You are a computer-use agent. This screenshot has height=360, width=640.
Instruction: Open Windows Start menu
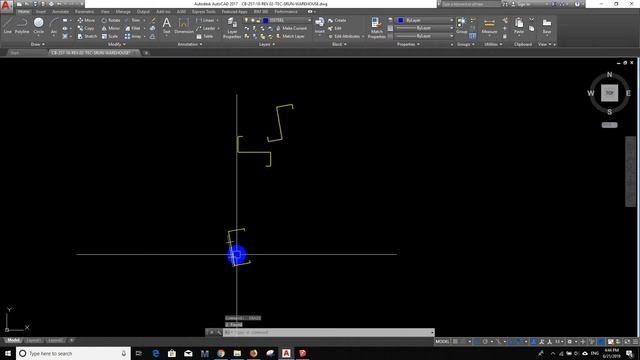(8, 353)
